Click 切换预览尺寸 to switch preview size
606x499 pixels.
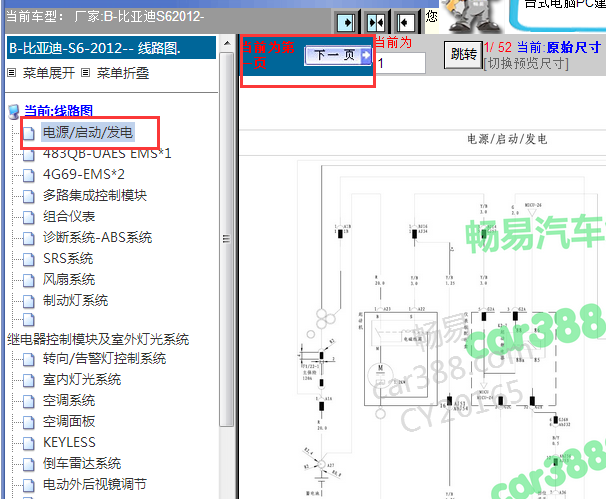[526, 63]
